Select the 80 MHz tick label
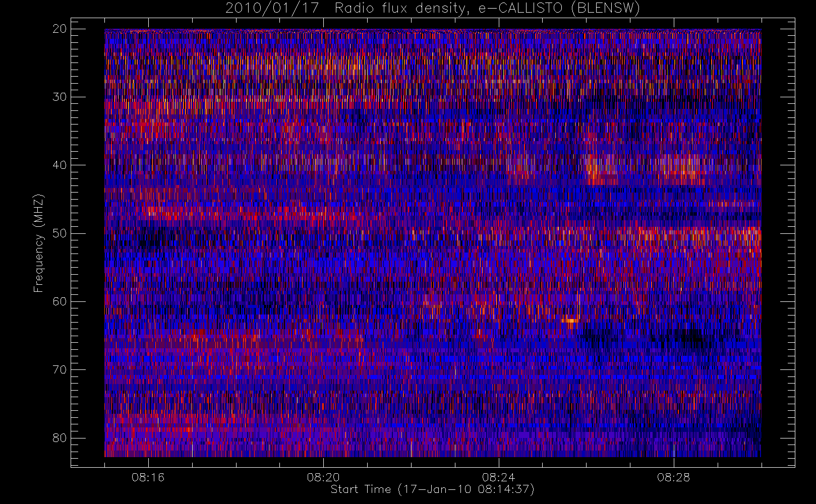816x504 pixels. (x=60, y=437)
